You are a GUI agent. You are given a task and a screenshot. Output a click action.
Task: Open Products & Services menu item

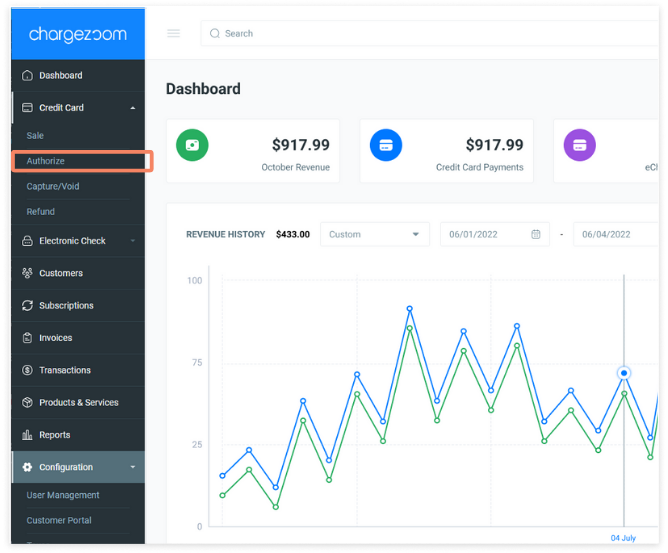pyautogui.click(x=78, y=403)
